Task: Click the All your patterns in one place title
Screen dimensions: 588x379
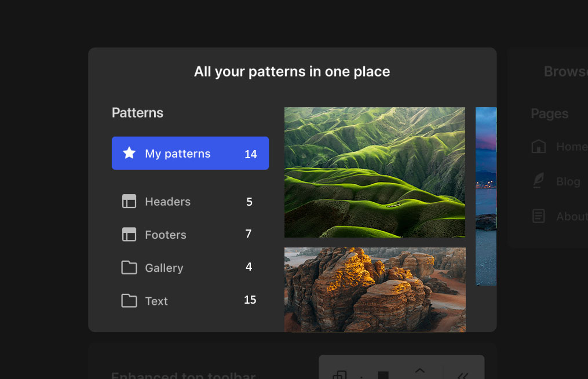Action: coord(292,72)
